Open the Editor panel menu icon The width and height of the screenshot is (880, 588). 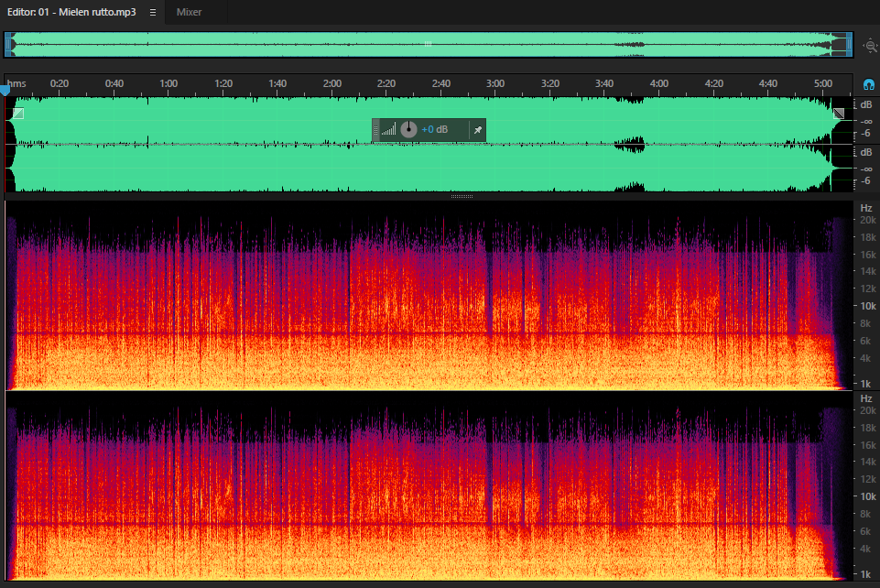coord(153,12)
